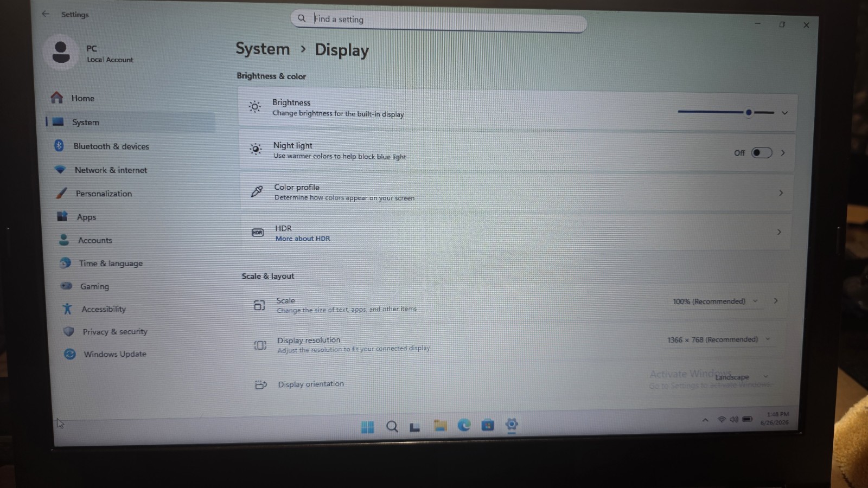
Task: Click the Gaming controller icon
Action: click(x=66, y=286)
